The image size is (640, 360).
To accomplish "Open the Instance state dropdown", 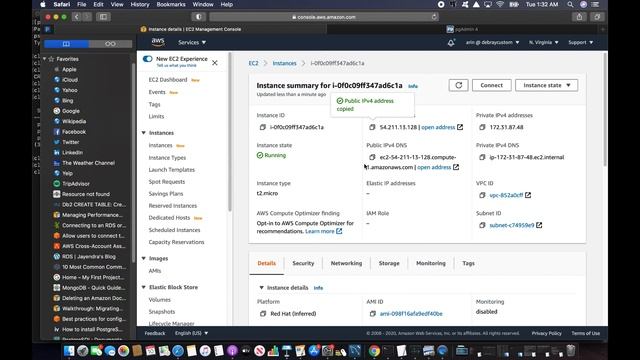I will [x=547, y=85].
